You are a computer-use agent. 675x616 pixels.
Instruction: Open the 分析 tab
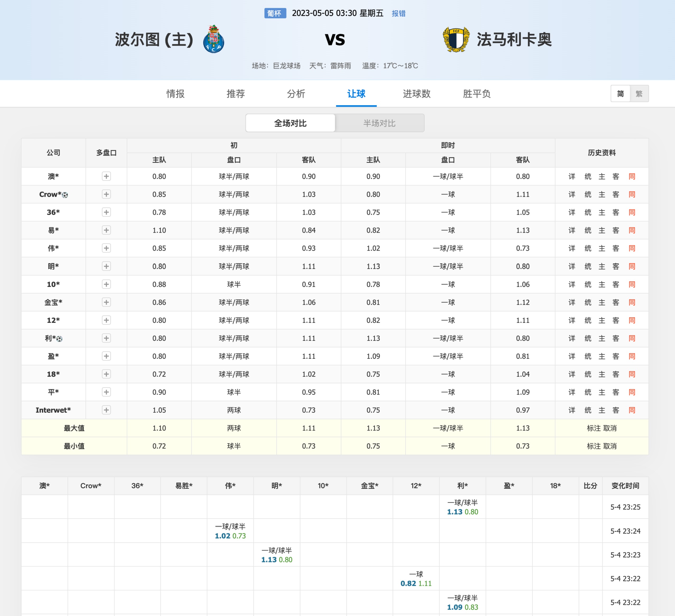(x=296, y=94)
